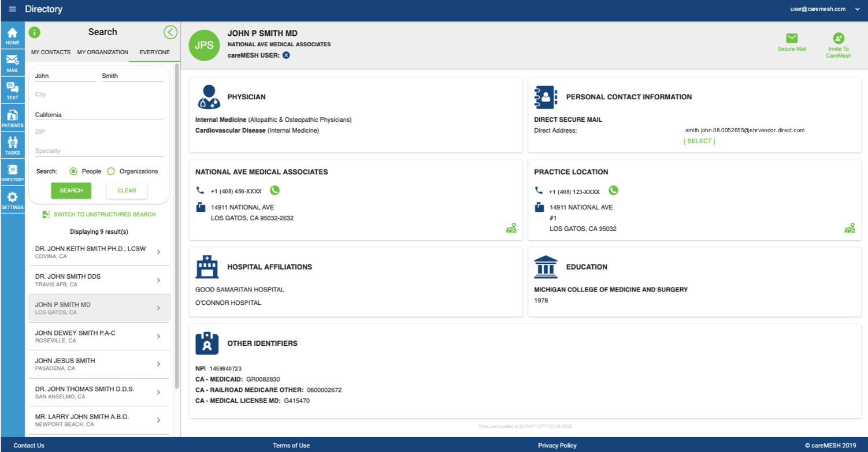Viewport: 868px width, 452px height.
Task: Expand Dr. John Keith Smith result chevron
Action: coord(158,252)
